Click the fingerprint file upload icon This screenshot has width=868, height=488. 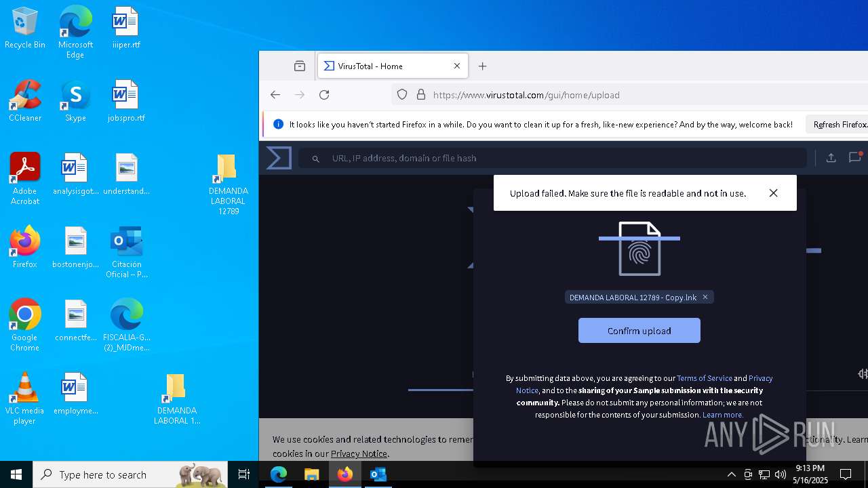pos(639,249)
